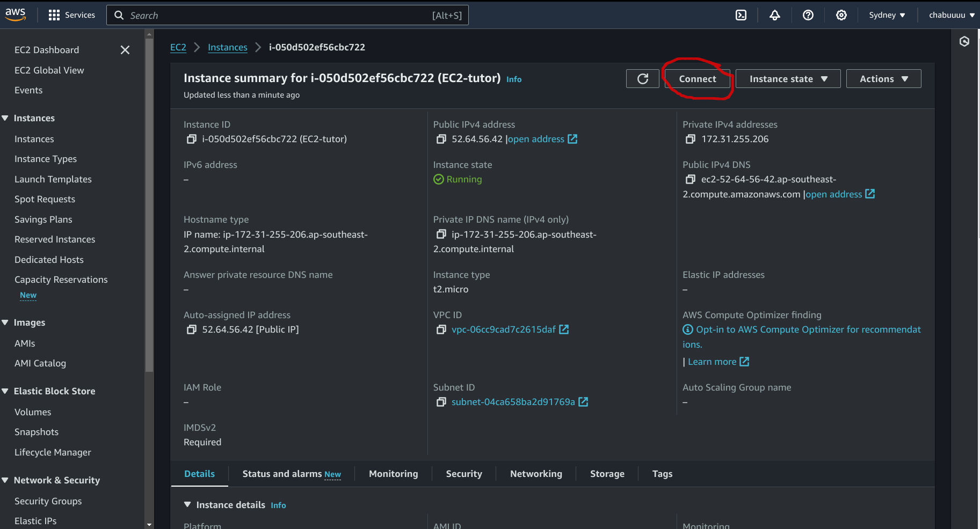This screenshot has height=529, width=980.
Task: Copy the Private IPv4 address
Action: pyautogui.click(x=691, y=139)
